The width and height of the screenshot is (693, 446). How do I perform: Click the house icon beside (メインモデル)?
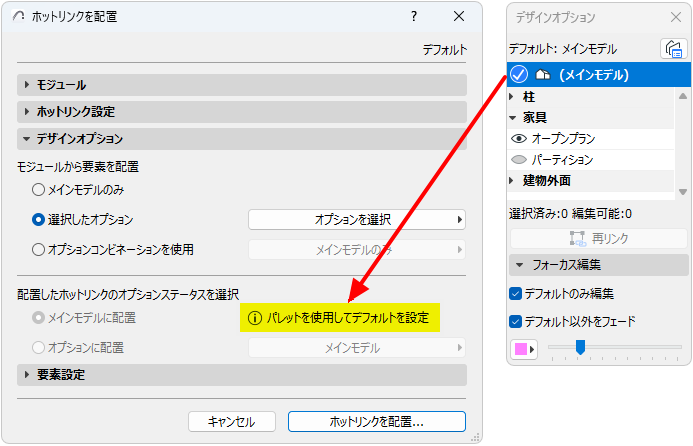click(543, 74)
